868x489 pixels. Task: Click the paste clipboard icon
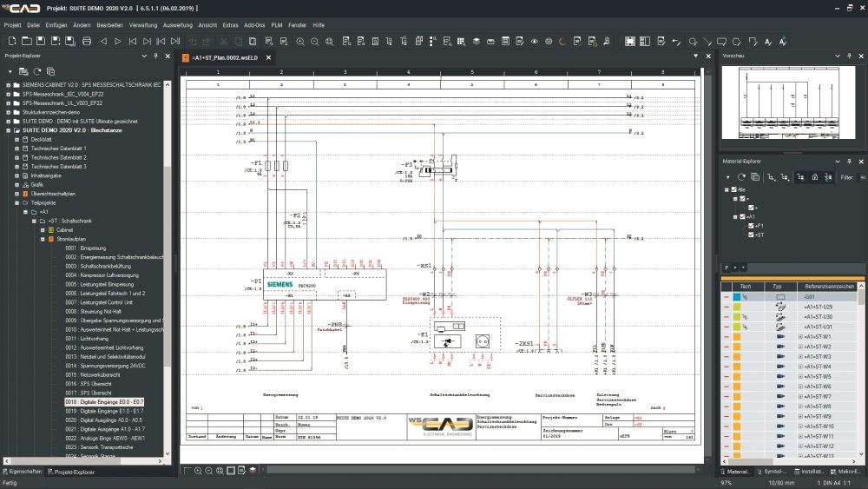[x=253, y=41]
